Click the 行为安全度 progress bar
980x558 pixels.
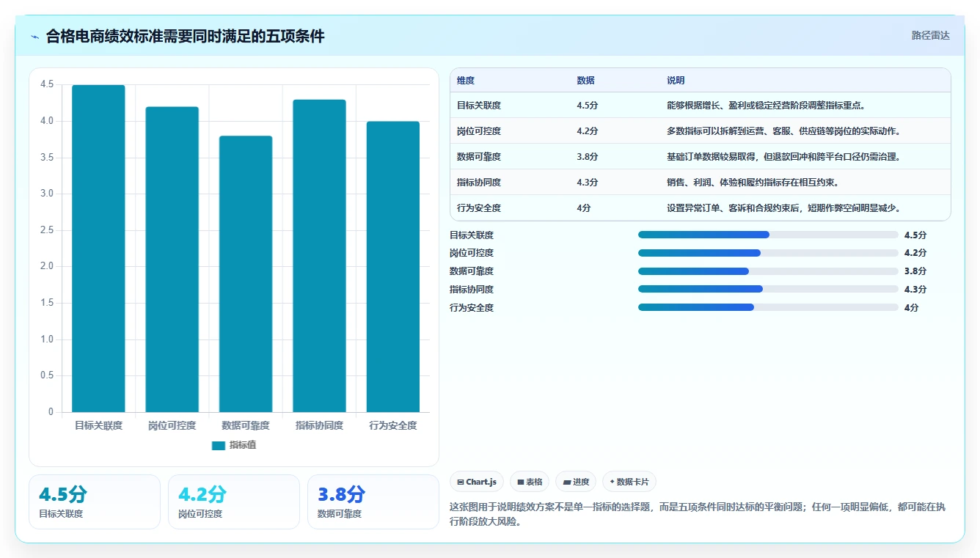coord(768,307)
